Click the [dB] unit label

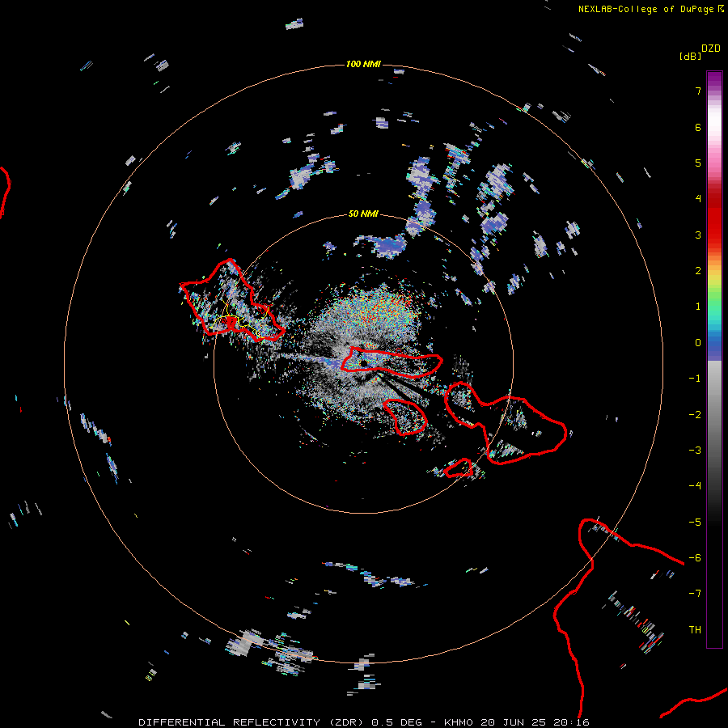click(x=690, y=56)
